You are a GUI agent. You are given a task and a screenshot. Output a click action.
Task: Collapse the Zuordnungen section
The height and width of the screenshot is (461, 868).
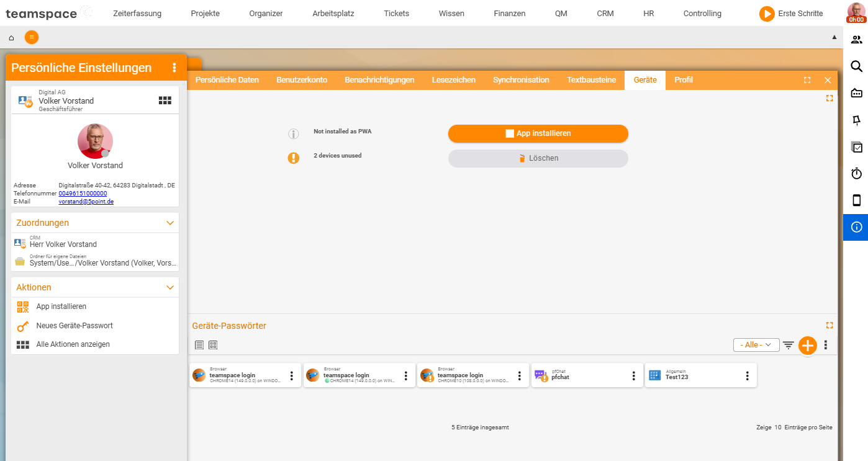click(x=170, y=223)
